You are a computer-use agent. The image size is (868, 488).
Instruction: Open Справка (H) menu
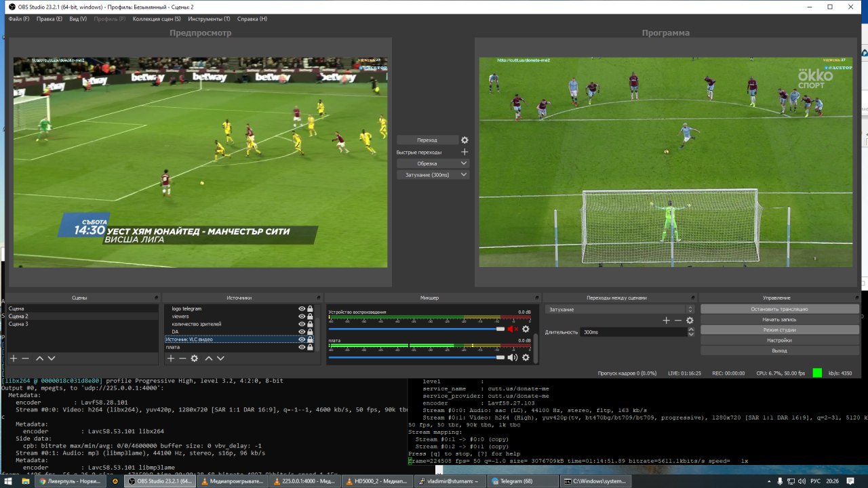click(252, 19)
